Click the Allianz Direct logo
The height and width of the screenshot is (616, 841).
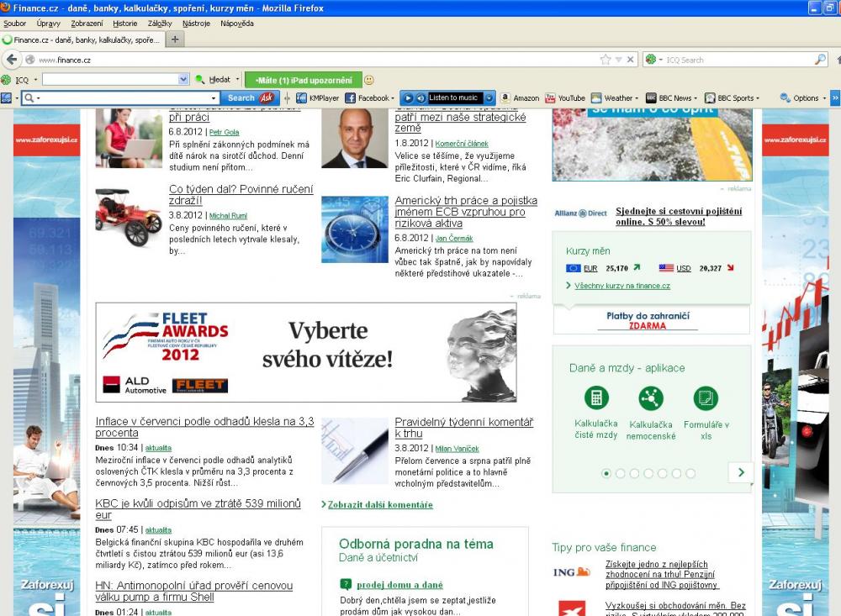click(x=581, y=213)
